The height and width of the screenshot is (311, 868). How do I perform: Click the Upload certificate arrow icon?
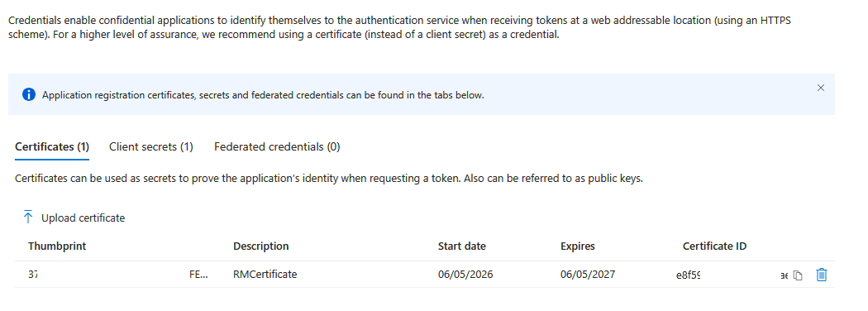pyautogui.click(x=28, y=218)
